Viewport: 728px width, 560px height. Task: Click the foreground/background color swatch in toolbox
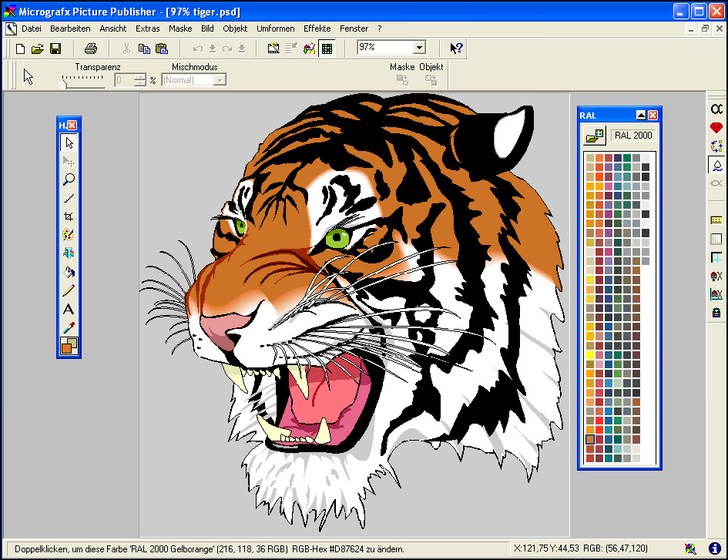click(x=69, y=347)
